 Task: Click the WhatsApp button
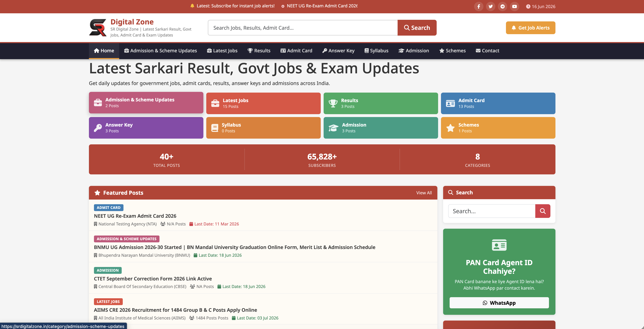pos(499,303)
